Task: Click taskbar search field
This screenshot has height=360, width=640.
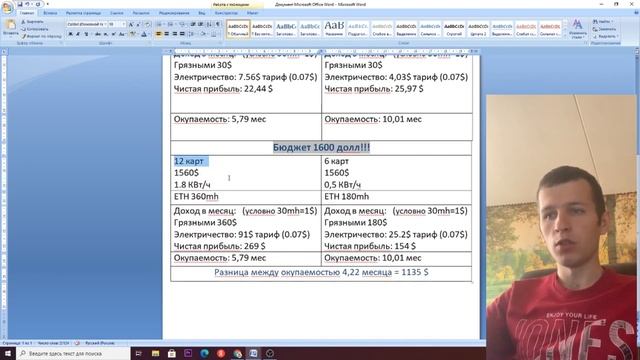Action: coord(73,353)
